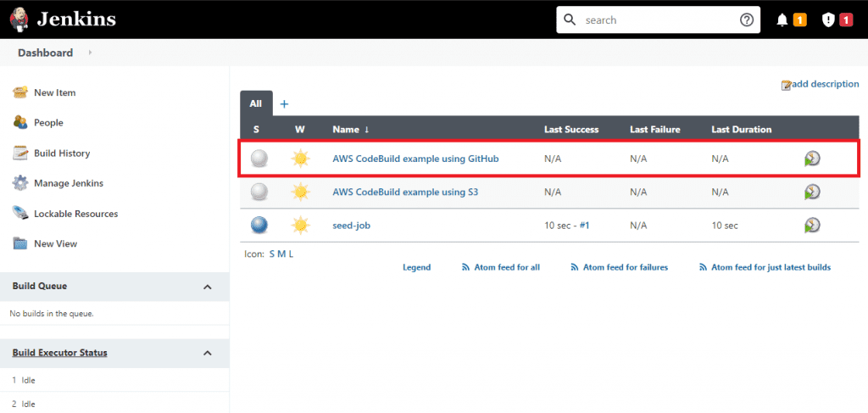Open the bell notifications icon

tap(782, 20)
